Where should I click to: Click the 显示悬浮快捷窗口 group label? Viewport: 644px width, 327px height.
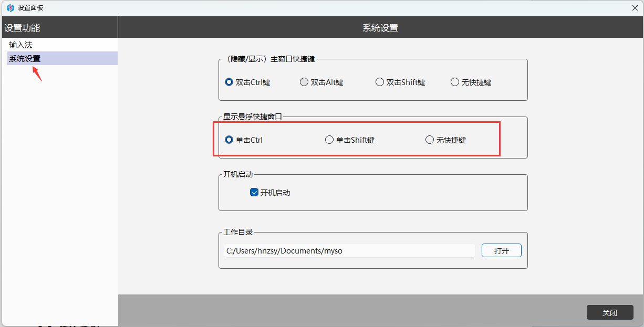[x=253, y=117]
